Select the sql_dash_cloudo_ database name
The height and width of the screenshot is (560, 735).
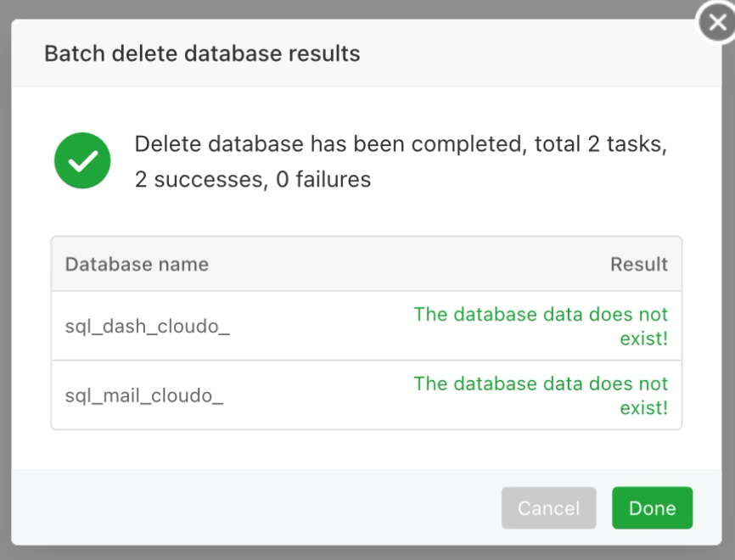[148, 327]
